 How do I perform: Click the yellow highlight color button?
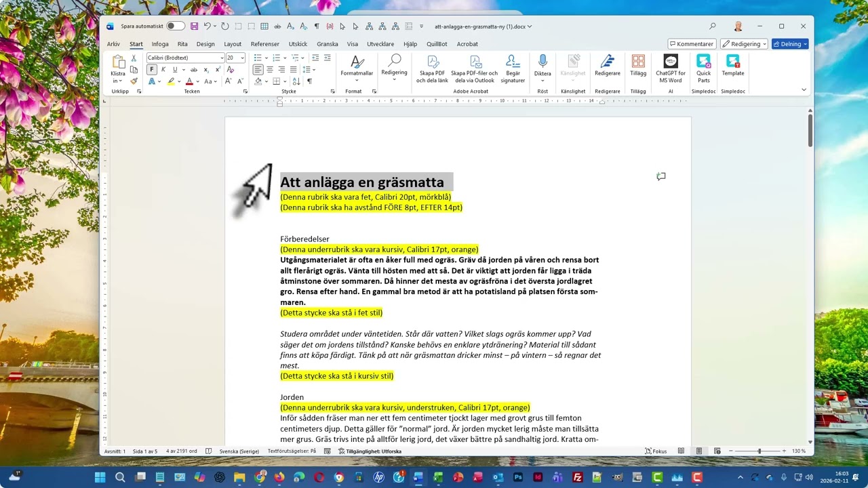(x=171, y=81)
